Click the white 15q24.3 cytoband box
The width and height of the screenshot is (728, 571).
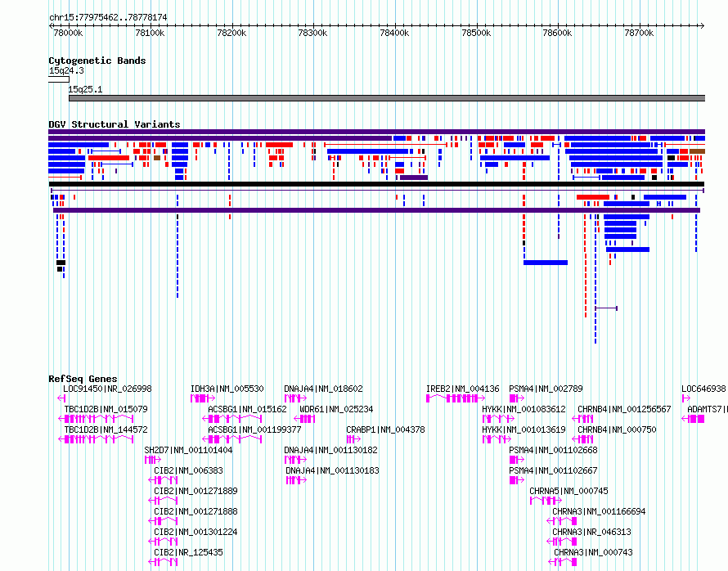coord(59,80)
